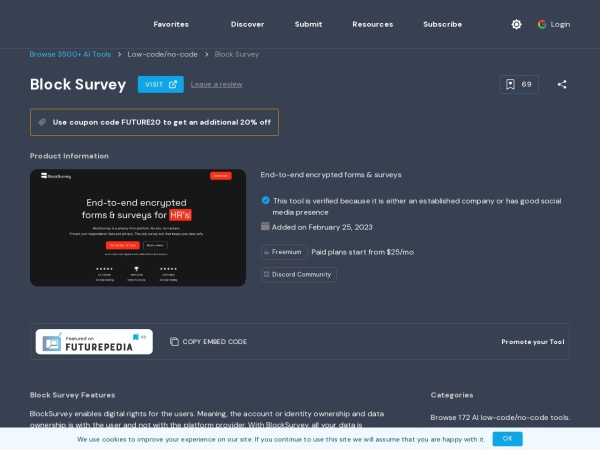Screen dimensions: 600x450
Task: Click the share icon
Action: [562, 85]
